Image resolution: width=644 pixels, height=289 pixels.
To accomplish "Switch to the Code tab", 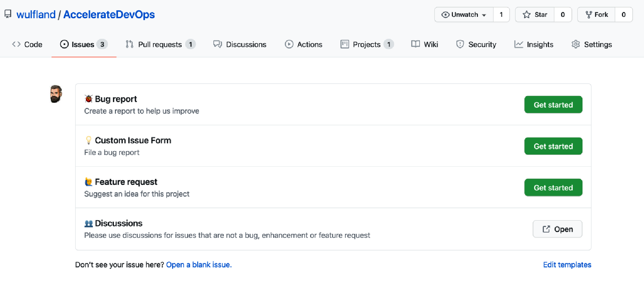I will coord(27,44).
